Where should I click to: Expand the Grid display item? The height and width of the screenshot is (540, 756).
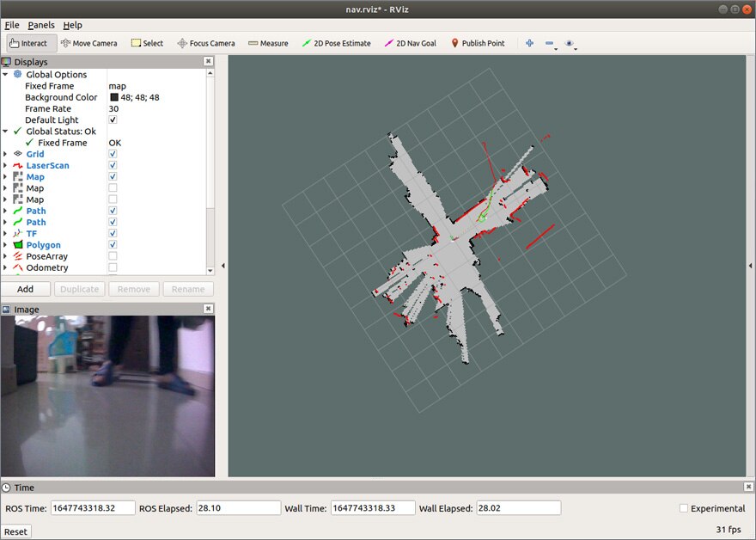point(5,154)
